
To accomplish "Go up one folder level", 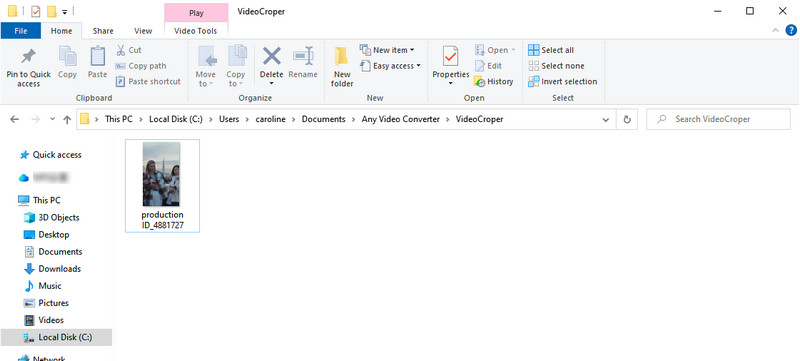I will pyautogui.click(x=67, y=119).
